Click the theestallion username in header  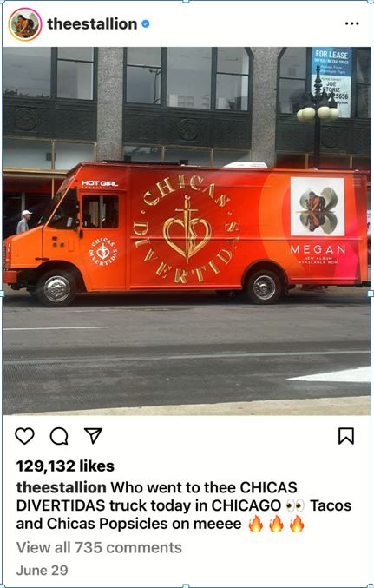[92, 23]
